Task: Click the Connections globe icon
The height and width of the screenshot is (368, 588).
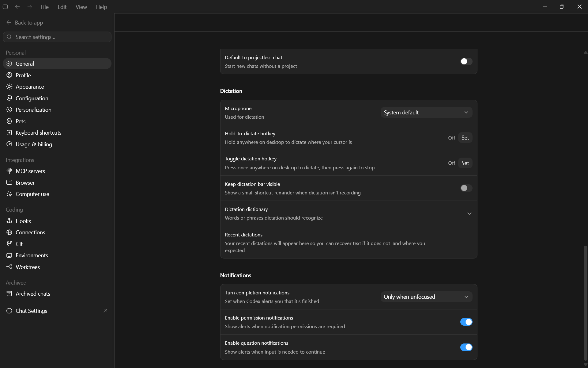Action: tap(9, 232)
